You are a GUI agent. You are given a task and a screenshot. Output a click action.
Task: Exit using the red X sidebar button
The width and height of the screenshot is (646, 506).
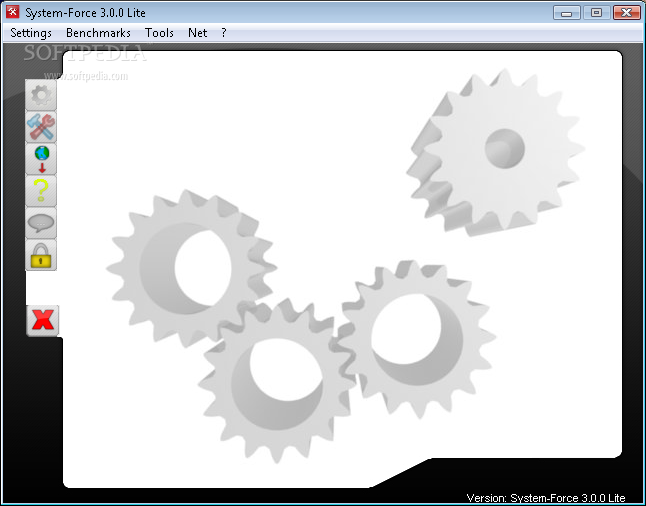click(43, 321)
